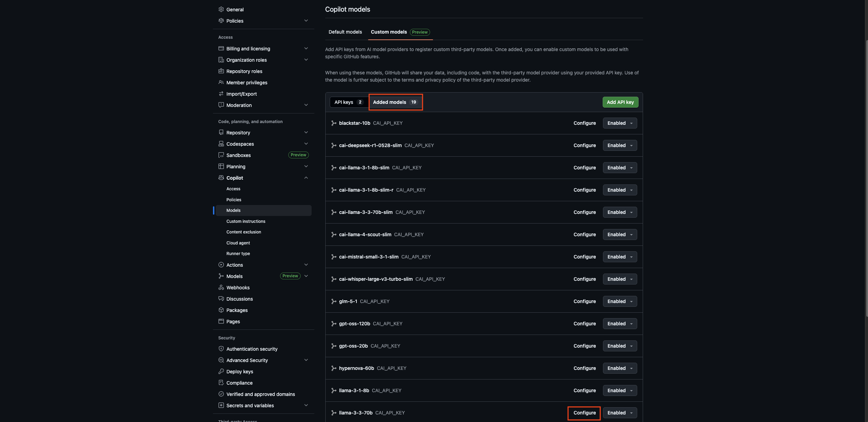Click the Packages box icon
Viewport: 868px width, 422px height.
221,310
